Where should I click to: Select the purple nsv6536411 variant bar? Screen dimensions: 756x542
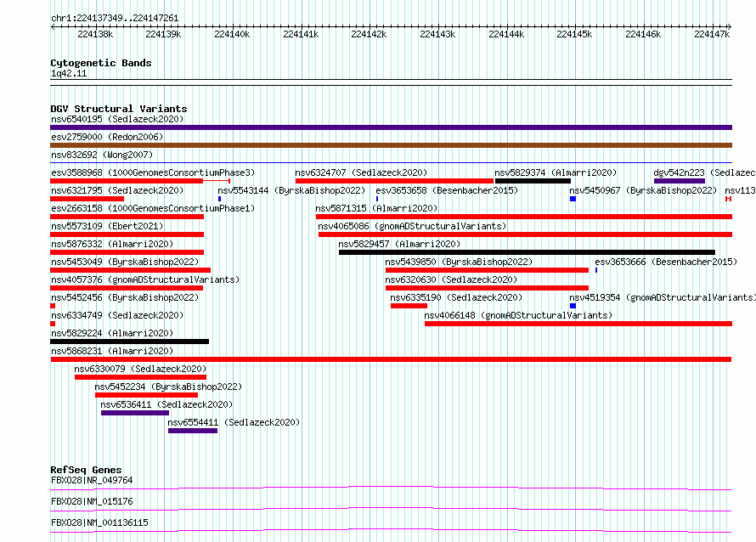coord(135,413)
